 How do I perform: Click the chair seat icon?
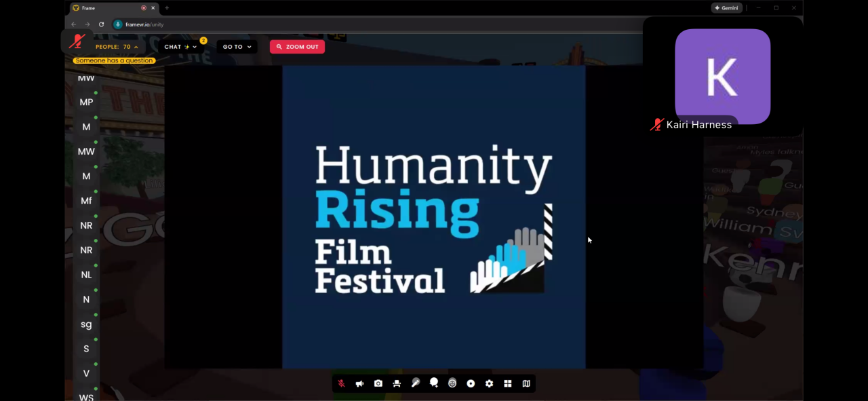pos(397,383)
